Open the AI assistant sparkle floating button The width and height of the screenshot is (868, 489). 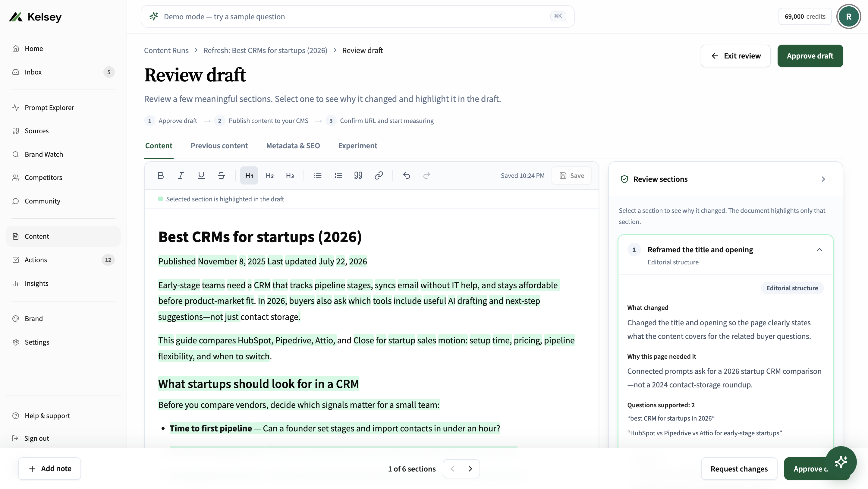pos(841,462)
